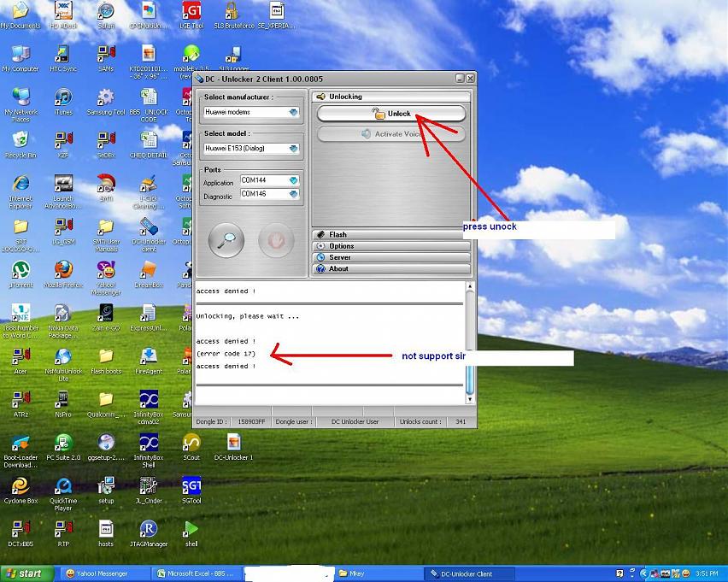The image size is (728, 582).
Task: Open Mozilla Firefox desktop shortcut
Action: (62, 272)
